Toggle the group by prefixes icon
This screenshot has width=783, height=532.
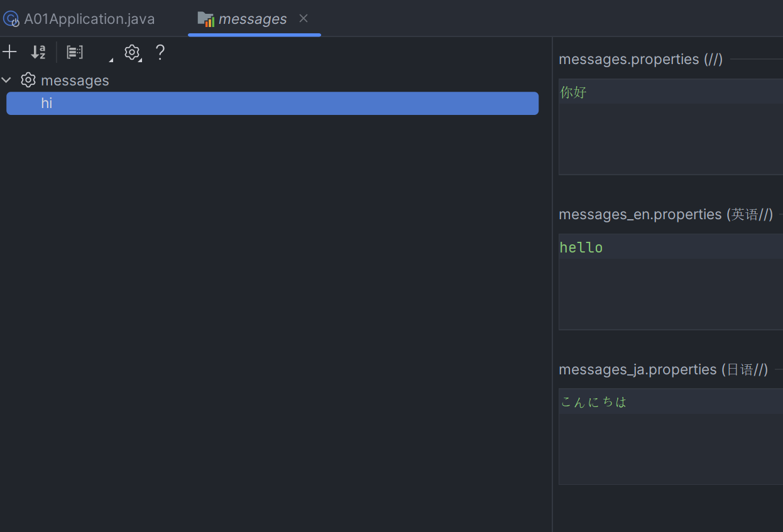75,52
